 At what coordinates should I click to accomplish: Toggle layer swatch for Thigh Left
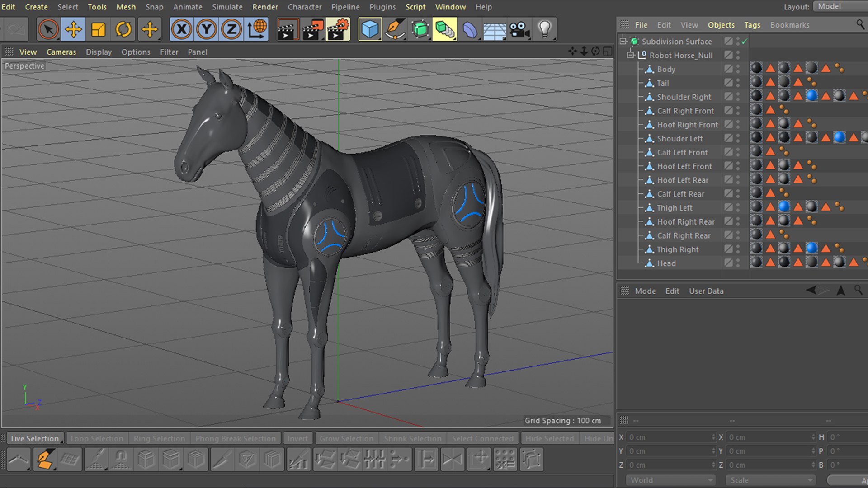728,207
